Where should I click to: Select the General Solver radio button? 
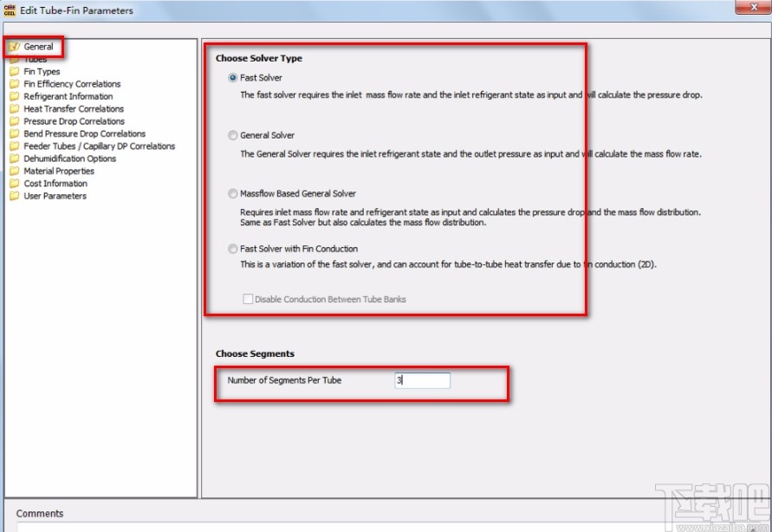233,135
